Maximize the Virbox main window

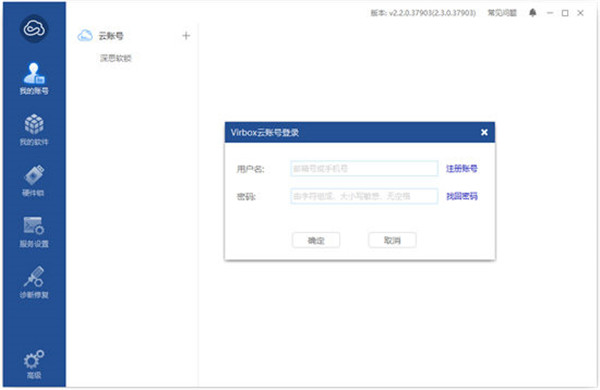[x=565, y=13]
